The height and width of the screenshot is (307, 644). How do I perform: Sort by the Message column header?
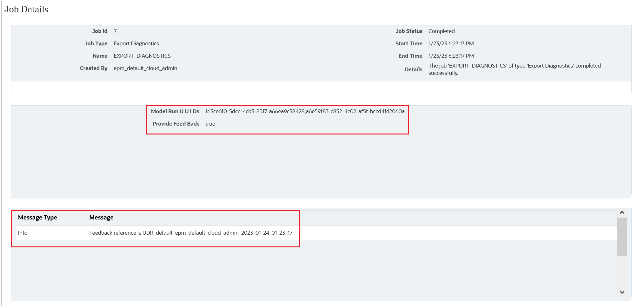coord(101,217)
